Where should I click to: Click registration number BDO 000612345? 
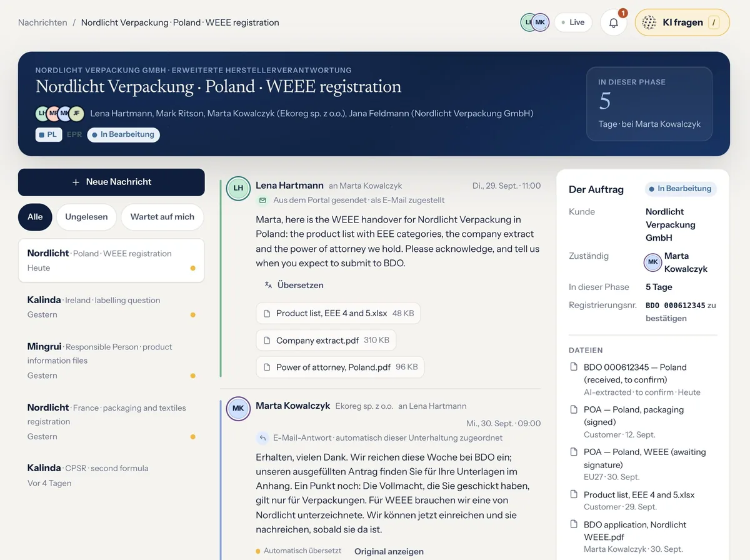point(676,306)
